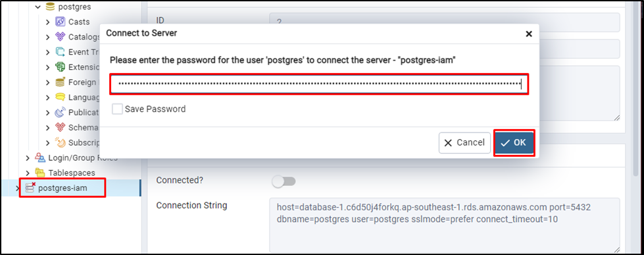Cancel the Connect to Server dialog
644x255 pixels.
tap(464, 143)
